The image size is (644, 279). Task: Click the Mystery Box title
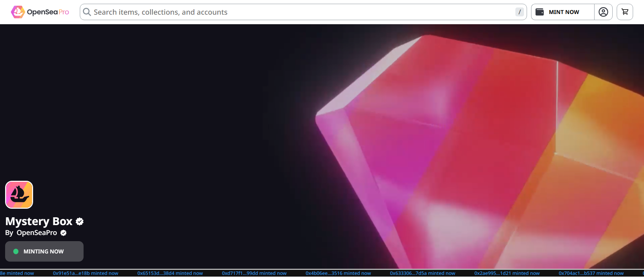pyautogui.click(x=39, y=221)
